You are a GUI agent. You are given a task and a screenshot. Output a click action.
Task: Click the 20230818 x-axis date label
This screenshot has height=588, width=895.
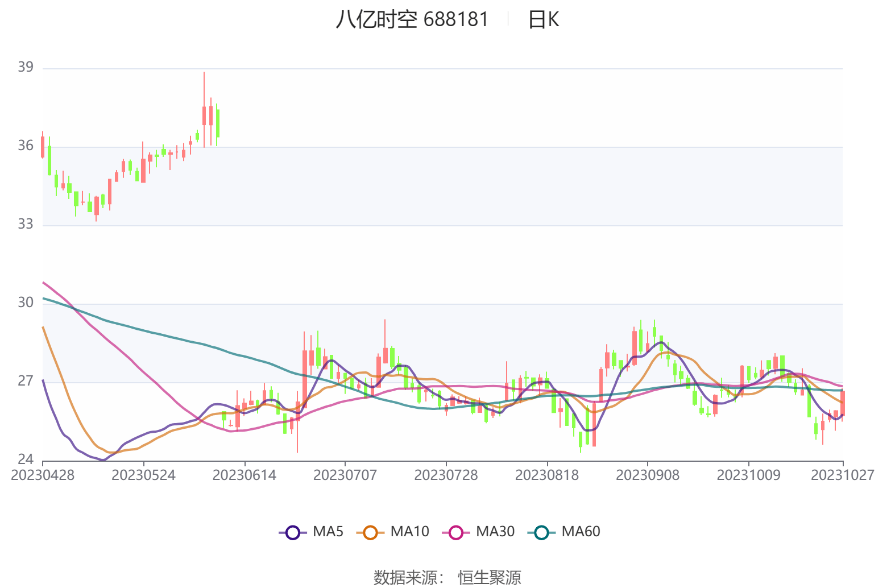click(547, 475)
